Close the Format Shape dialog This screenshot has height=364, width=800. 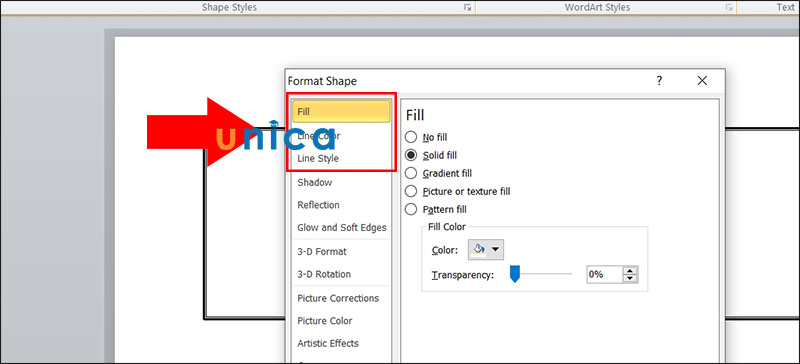pos(702,81)
